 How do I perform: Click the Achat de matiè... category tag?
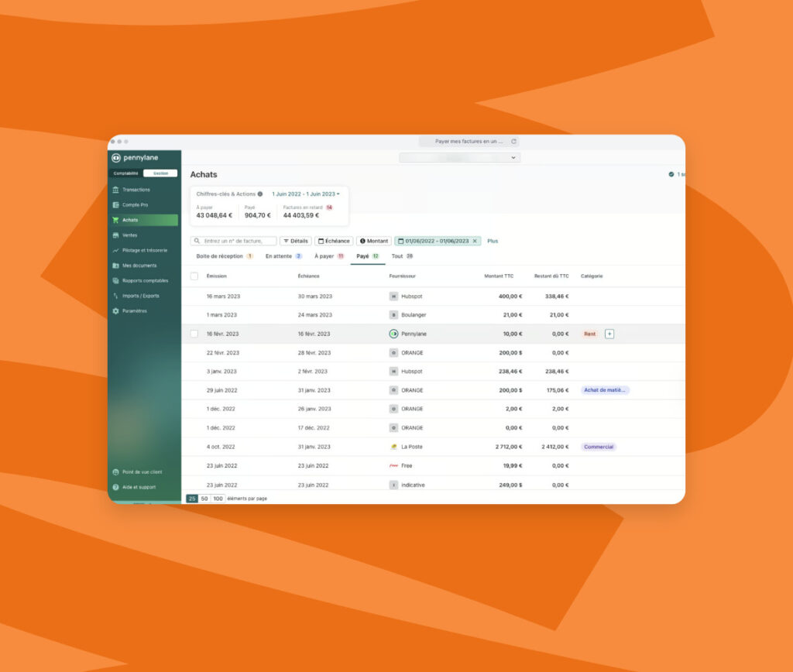[x=605, y=390]
